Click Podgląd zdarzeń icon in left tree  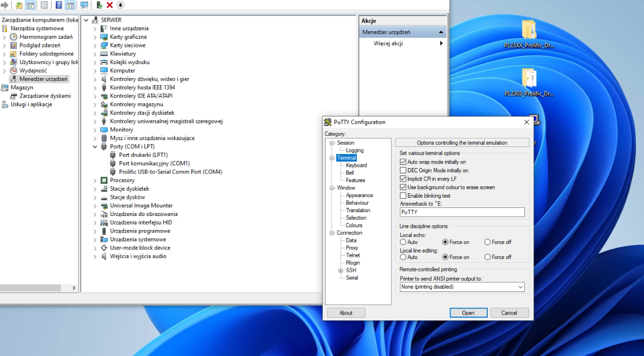(x=13, y=45)
